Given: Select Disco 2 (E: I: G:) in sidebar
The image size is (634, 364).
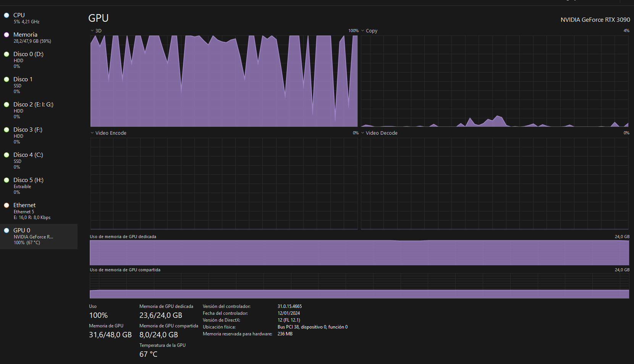Looking at the screenshot, I should coord(33,105).
